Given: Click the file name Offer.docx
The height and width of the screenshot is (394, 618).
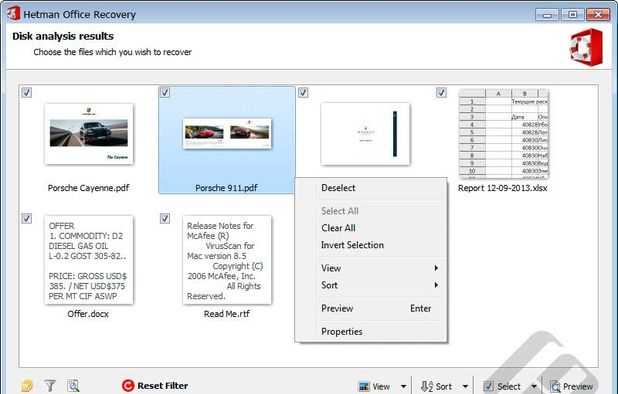Looking at the screenshot, I should (x=88, y=314).
